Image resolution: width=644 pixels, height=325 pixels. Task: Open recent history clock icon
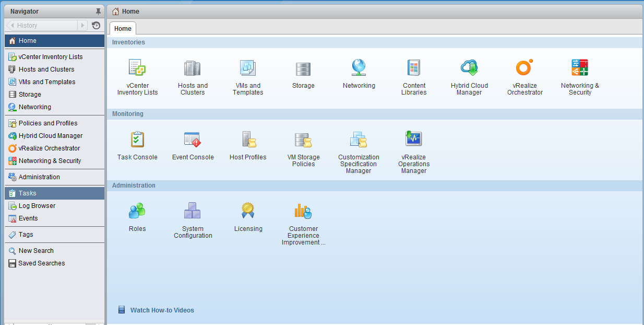point(96,25)
